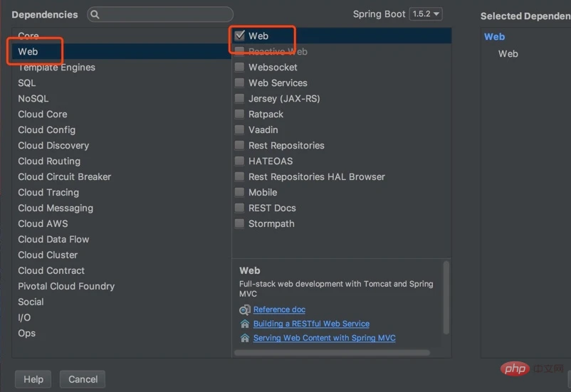This screenshot has width=571, height=392.
Task: Open the Cloud Contract category
Action: pyautogui.click(x=121, y=271)
